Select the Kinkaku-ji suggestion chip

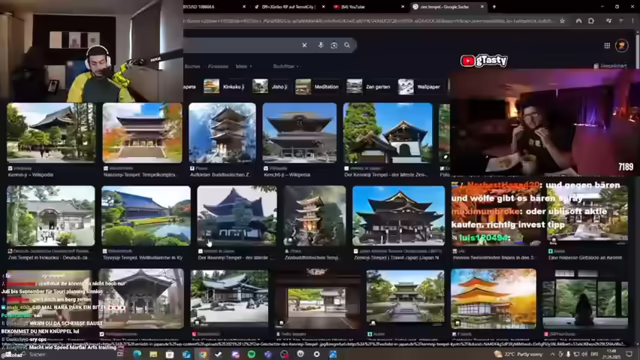(x=224, y=87)
